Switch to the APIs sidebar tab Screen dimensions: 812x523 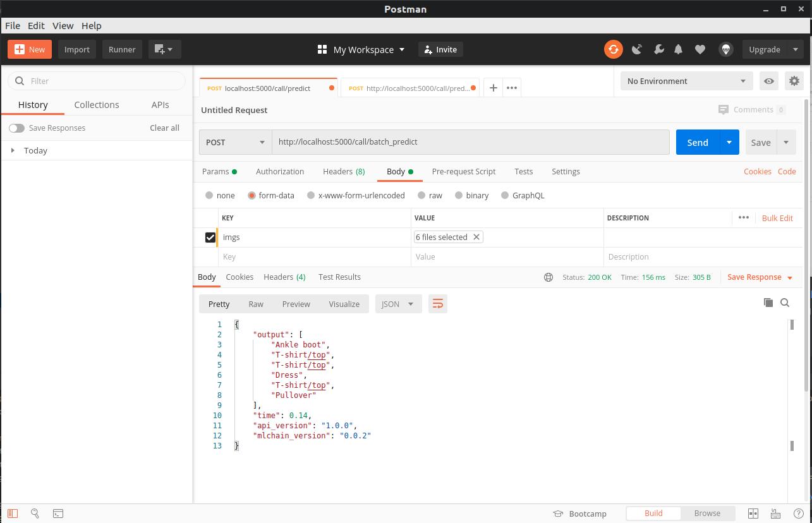(x=160, y=105)
